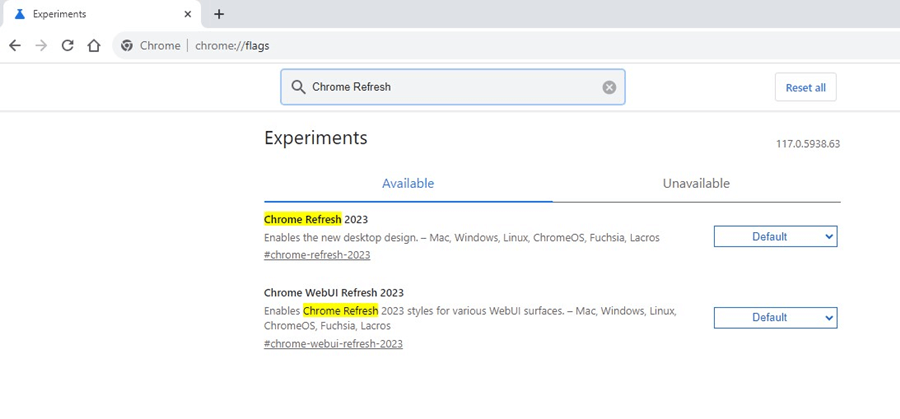
Task: Open a new tab with the plus icon
Action: 219,14
